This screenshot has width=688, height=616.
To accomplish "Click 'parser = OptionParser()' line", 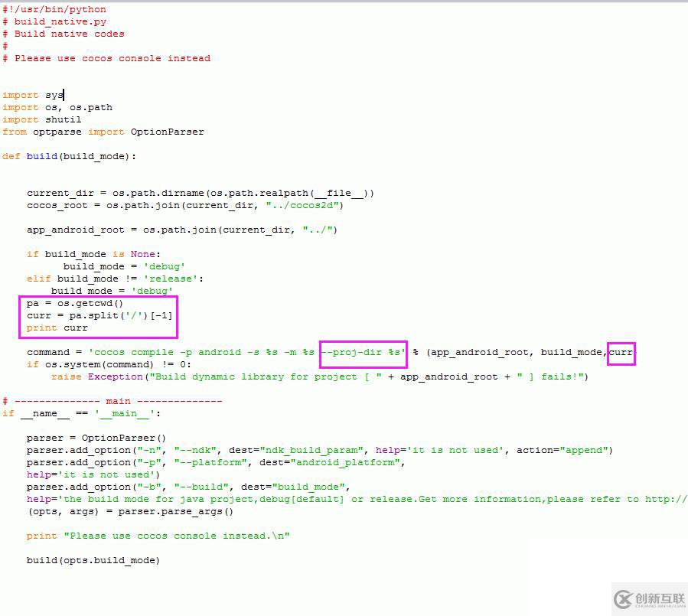I will pyautogui.click(x=96, y=438).
